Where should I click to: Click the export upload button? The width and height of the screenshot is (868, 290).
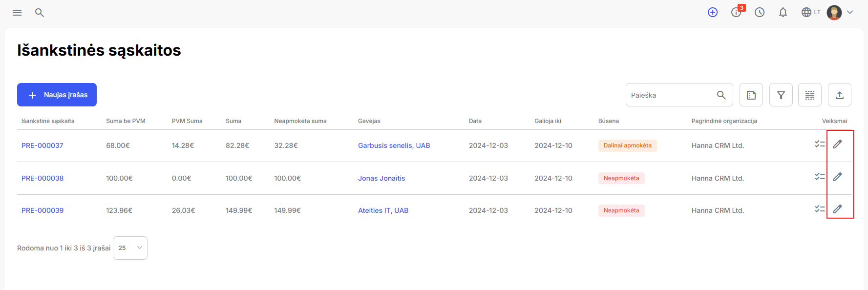[840, 95]
